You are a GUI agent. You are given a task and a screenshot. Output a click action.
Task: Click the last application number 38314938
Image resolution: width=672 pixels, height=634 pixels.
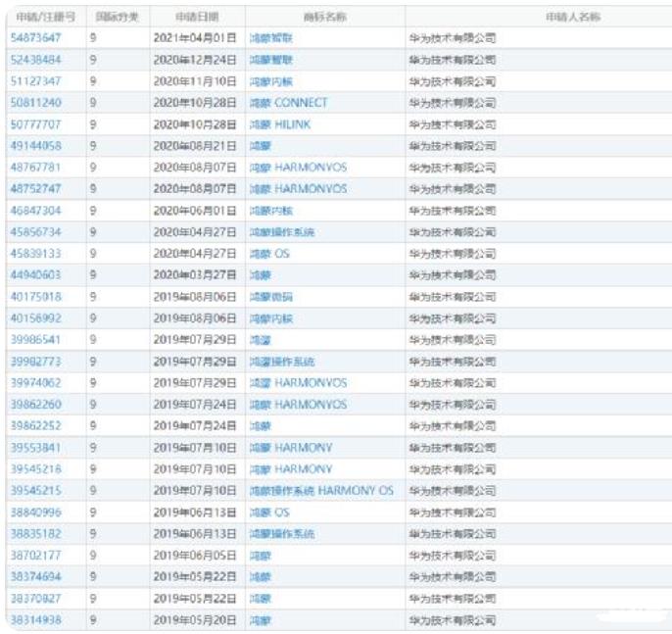pyautogui.click(x=35, y=619)
